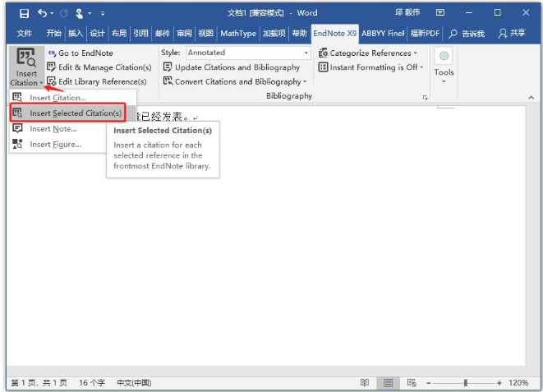543x392 pixels.
Task: Switch to Print Layout view icon
Action: pyautogui.click(x=389, y=383)
